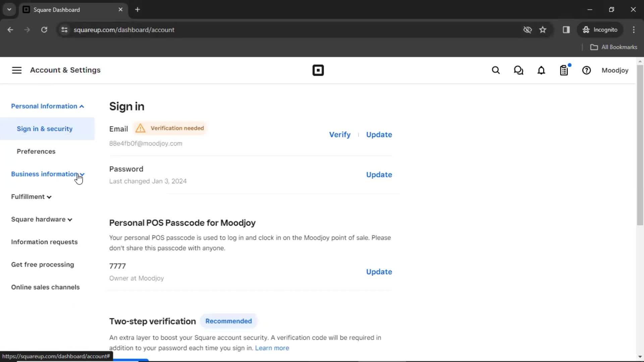Select Sign in & security tab

point(44,129)
